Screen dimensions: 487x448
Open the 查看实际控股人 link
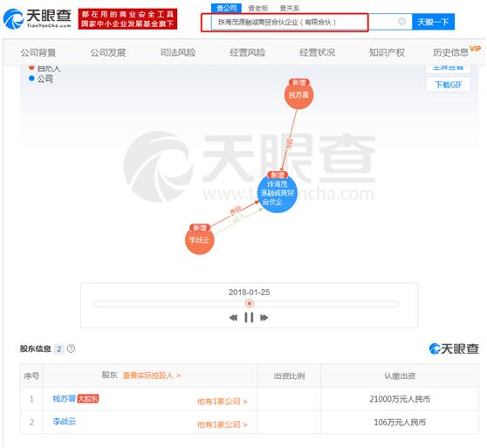[x=152, y=376]
